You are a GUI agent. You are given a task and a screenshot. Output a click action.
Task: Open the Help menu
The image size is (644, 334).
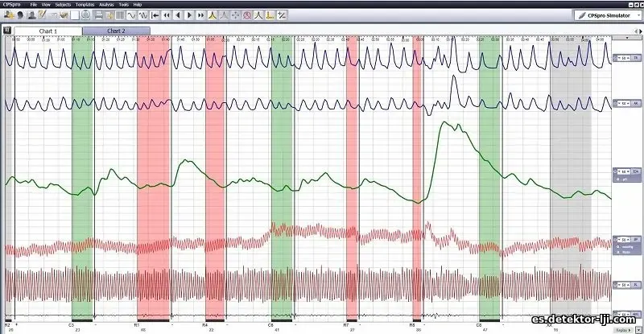point(138,5)
